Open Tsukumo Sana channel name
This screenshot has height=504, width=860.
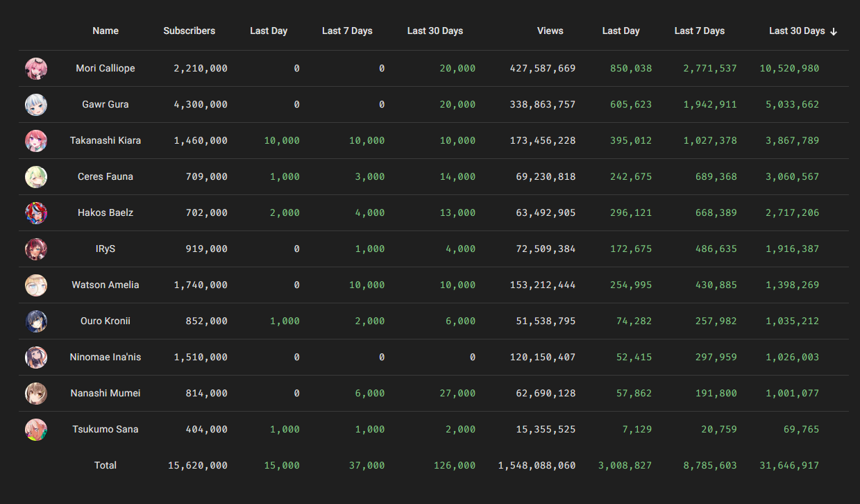pos(106,429)
